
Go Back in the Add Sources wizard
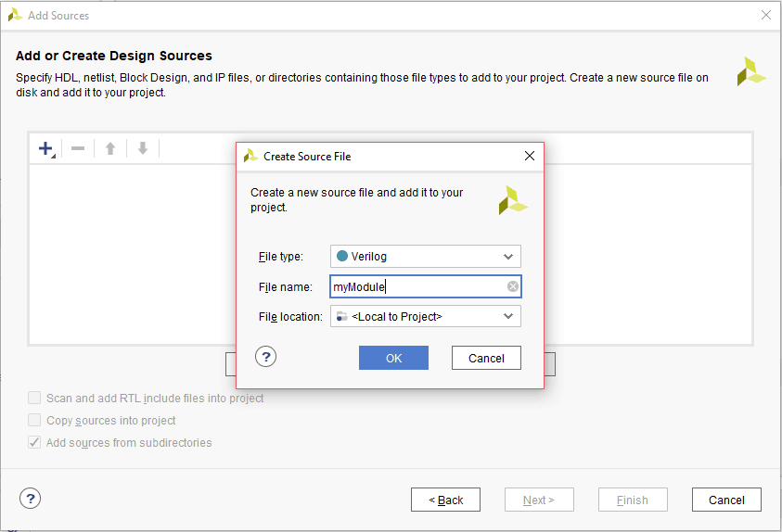[x=445, y=500]
